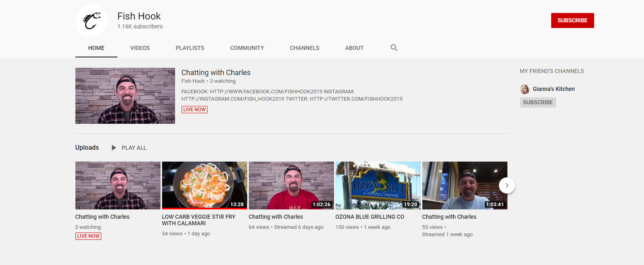
Task: Advance uploads carousel with the right chevron
Action: pos(507,185)
